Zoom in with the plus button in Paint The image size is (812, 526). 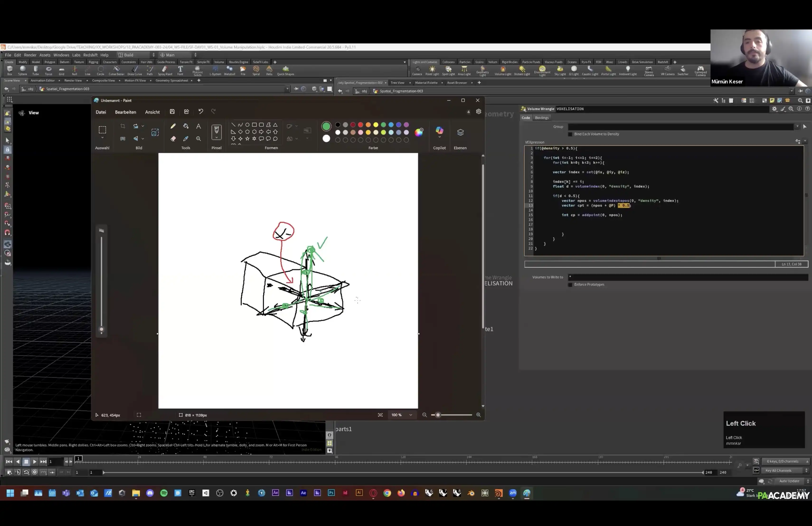(478, 415)
